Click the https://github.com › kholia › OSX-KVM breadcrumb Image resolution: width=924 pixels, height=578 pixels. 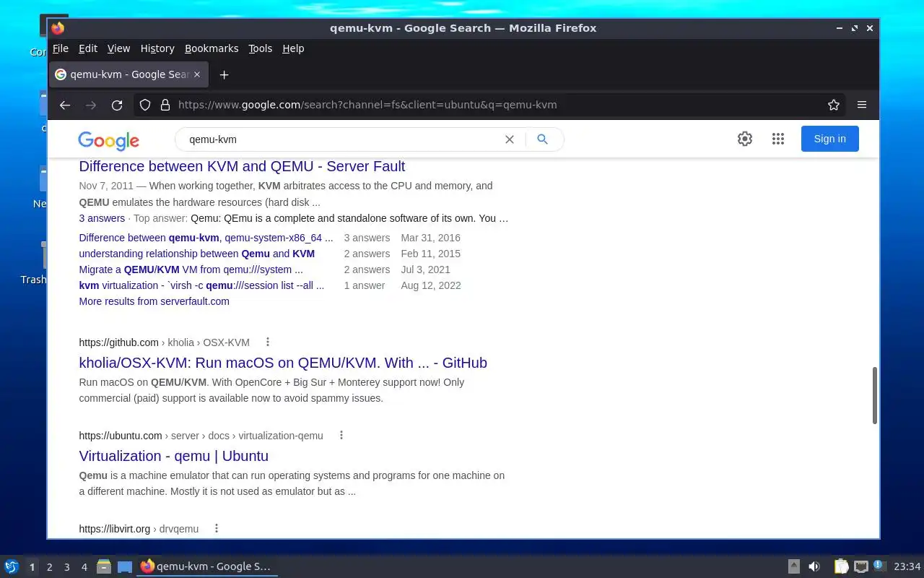coord(164,342)
